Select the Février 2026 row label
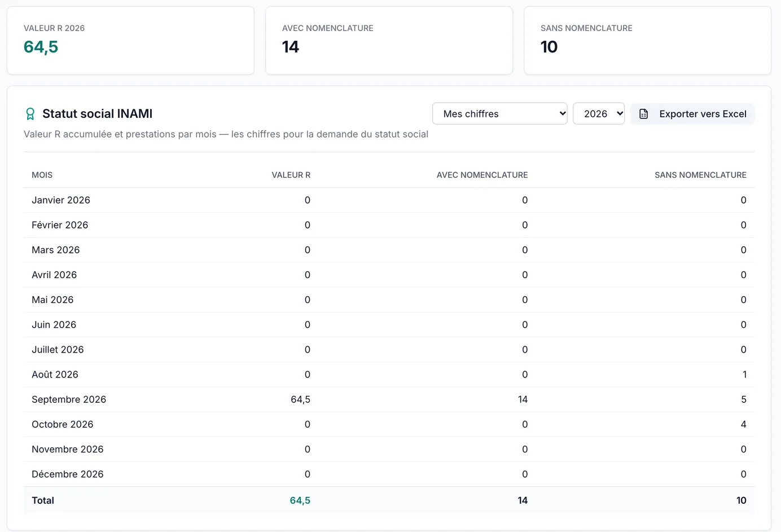 tap(60, 225)
